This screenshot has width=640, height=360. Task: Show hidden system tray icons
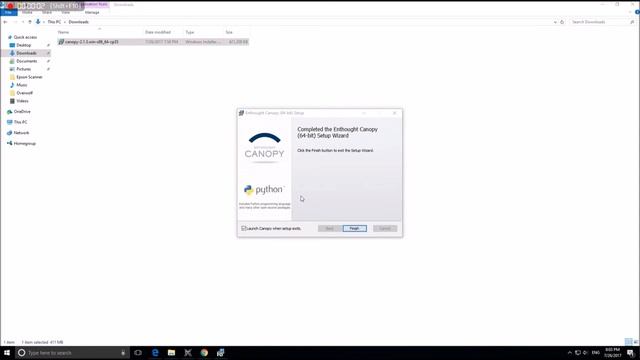570,353
